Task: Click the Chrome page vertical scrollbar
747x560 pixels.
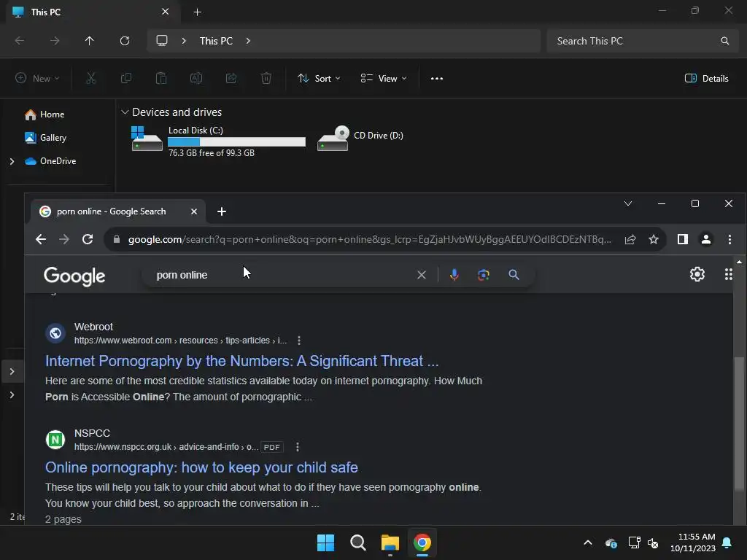Action: tap(739, 422)
